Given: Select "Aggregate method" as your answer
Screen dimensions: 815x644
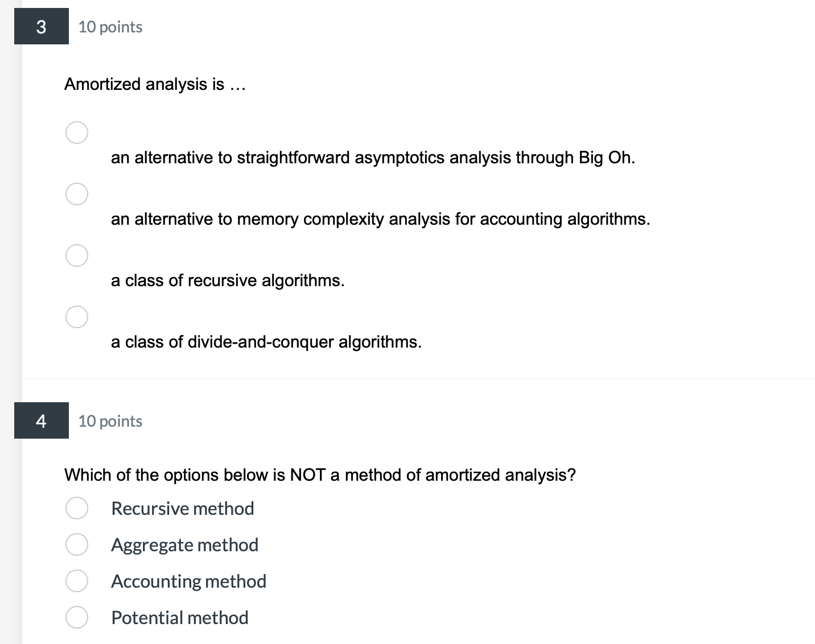Looking at the screenshot, I should pyautogui.click(x=76, y=544).
